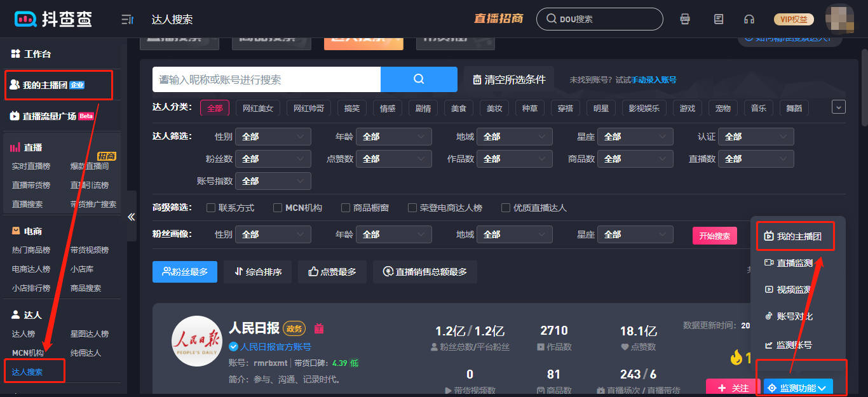Collapse sidebar with the double-arrow handle
The height and width of the screenshot is (397, 868).
coord(132,217)
